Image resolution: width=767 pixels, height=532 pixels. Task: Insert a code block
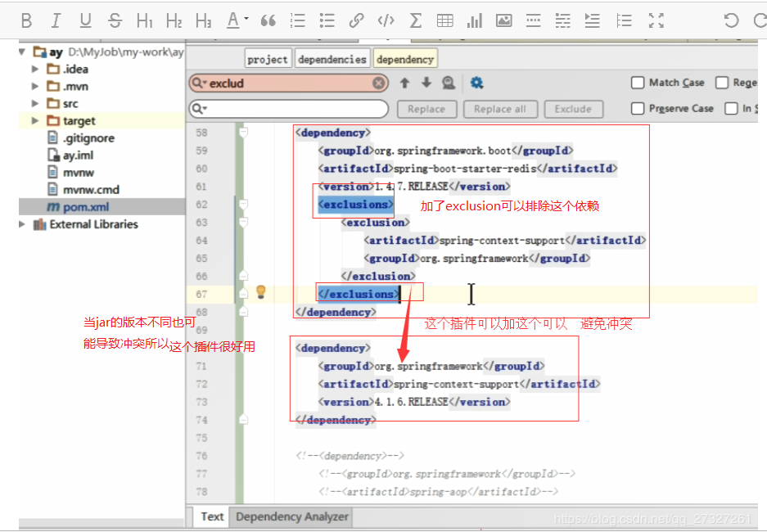coord(386,20)
